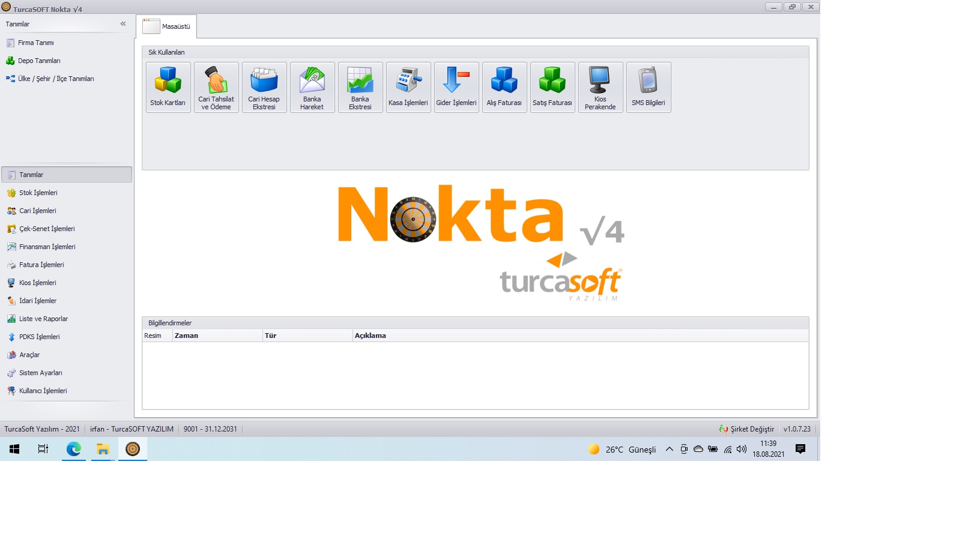Open Gider İşlemleri shortcut
Image resolution: width=980 pixels, height=551 pixels.
[456, 87]
